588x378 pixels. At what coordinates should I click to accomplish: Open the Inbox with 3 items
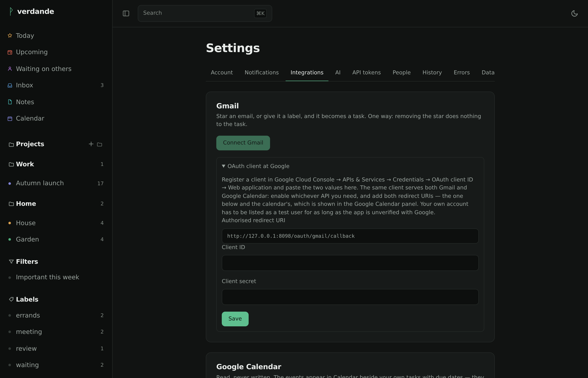click(x=56, y=85)
